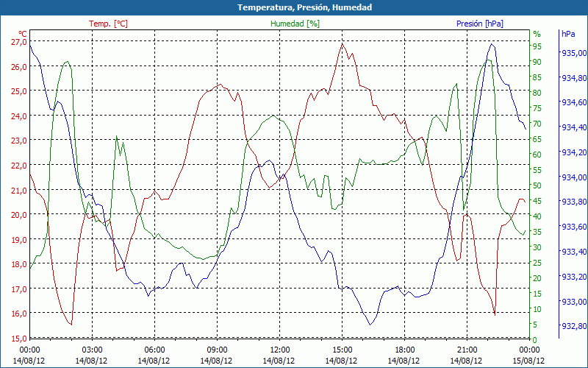
Task: Click the '70' humidity axis value
Action: (x=537, y=124)
